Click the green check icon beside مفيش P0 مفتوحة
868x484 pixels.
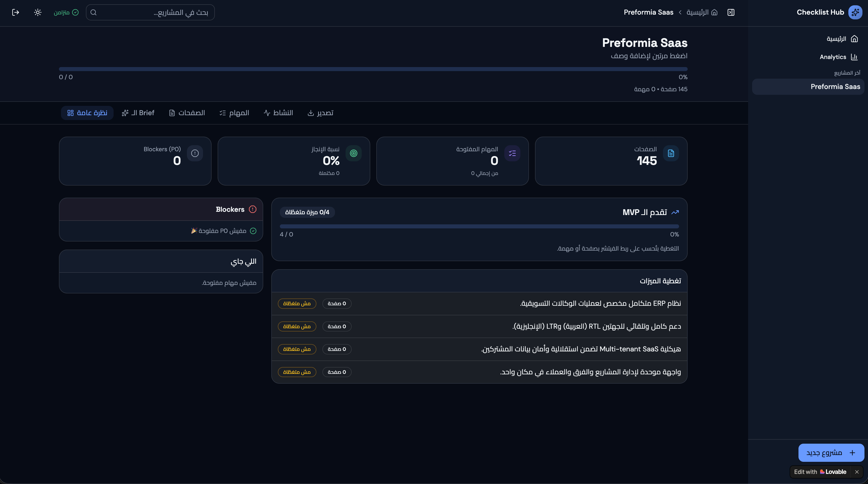tap(253, 231)
